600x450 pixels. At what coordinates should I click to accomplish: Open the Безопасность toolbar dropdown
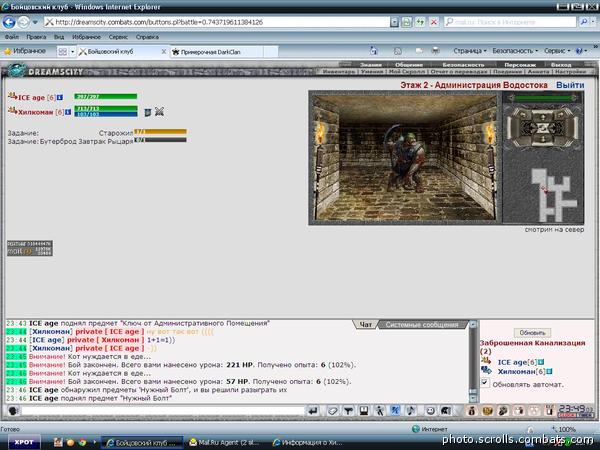coord(515,51)
